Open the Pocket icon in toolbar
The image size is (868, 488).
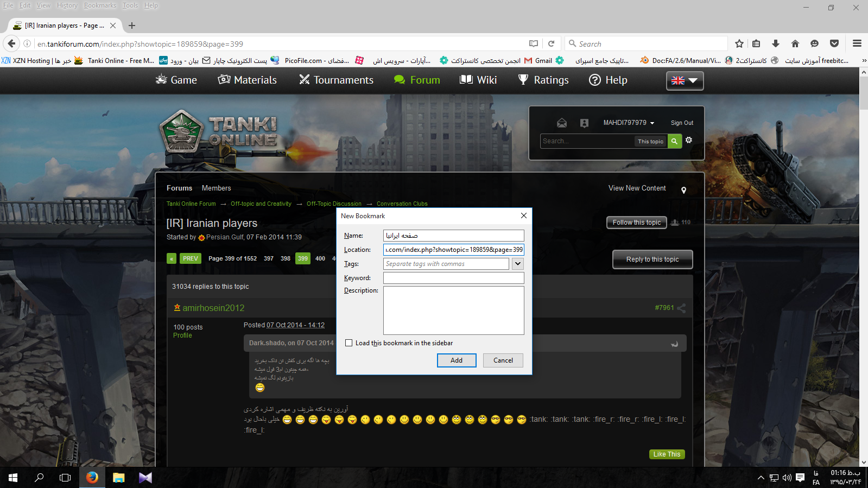pos(834,44)
